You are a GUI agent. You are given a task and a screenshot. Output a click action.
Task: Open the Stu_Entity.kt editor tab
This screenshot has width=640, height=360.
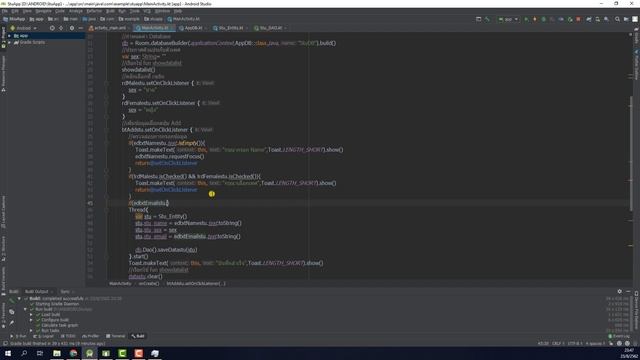230,28
